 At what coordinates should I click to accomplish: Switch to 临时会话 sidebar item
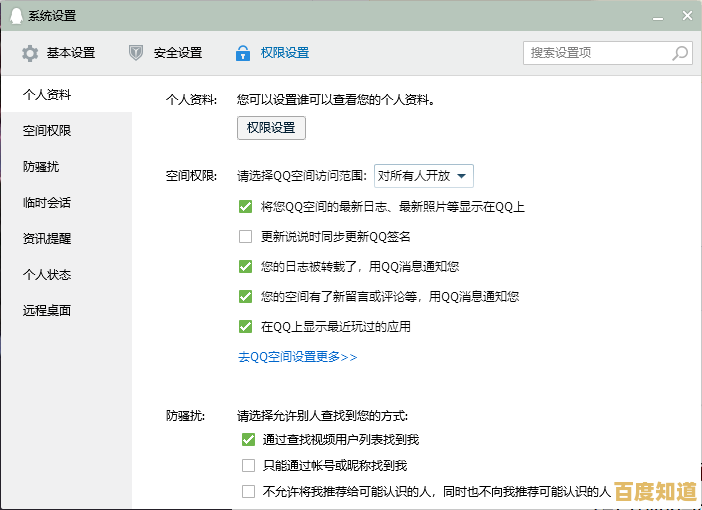tap(47, 203)
